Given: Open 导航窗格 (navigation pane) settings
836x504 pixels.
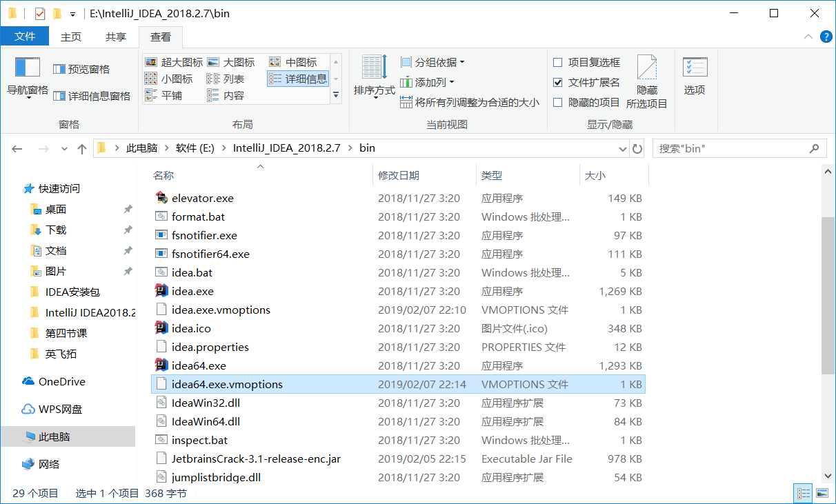Looking at the screenshot, I should coord(27,76).
